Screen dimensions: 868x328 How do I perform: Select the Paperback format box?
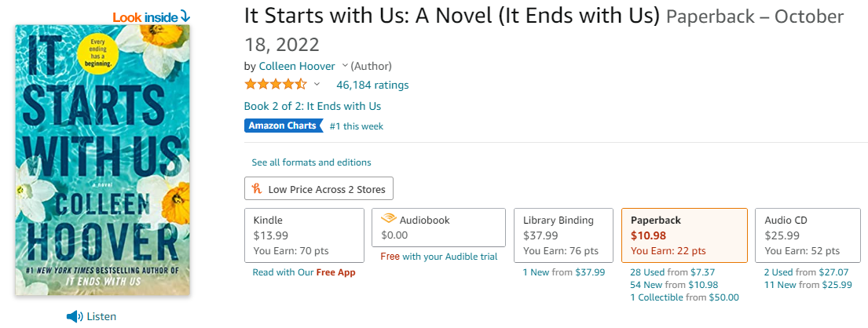(x=683, y=235)
